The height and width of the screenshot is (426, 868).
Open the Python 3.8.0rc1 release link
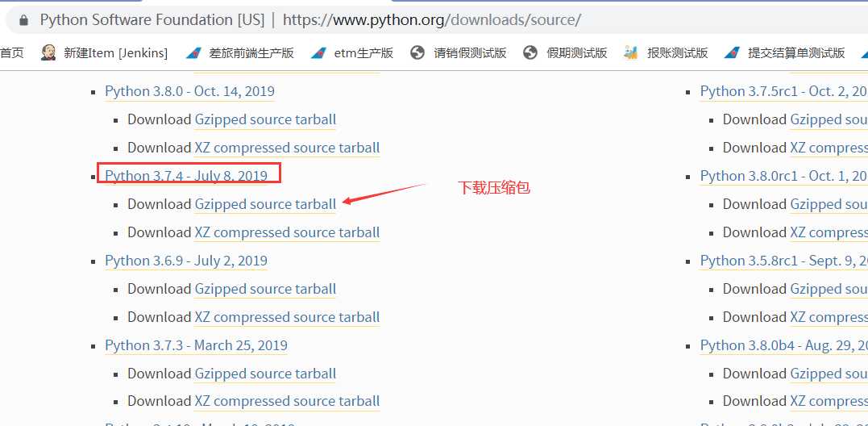pos(784,176)
